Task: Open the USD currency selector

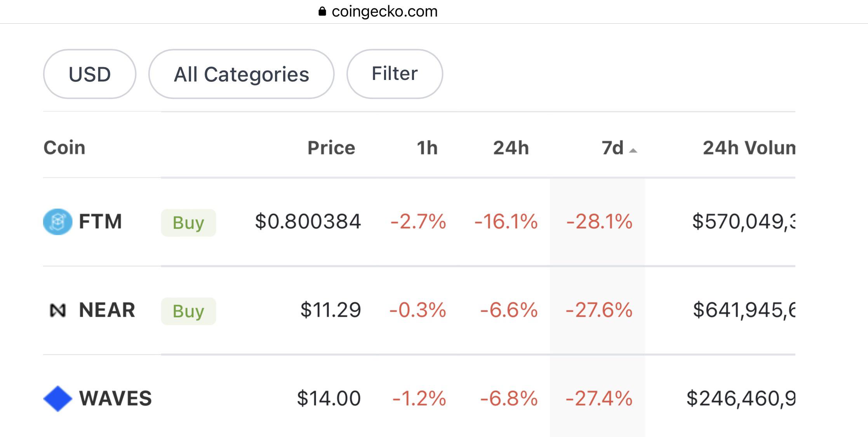Action: click(x=89, y=74)
